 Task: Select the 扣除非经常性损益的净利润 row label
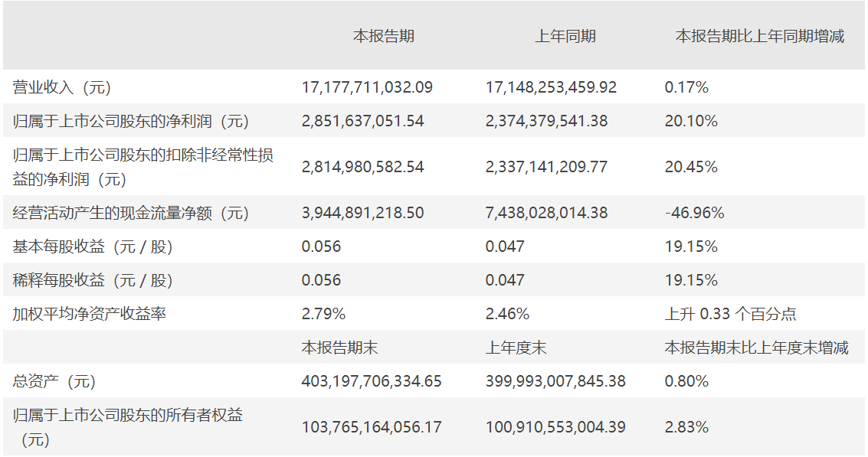pos(142,167)
